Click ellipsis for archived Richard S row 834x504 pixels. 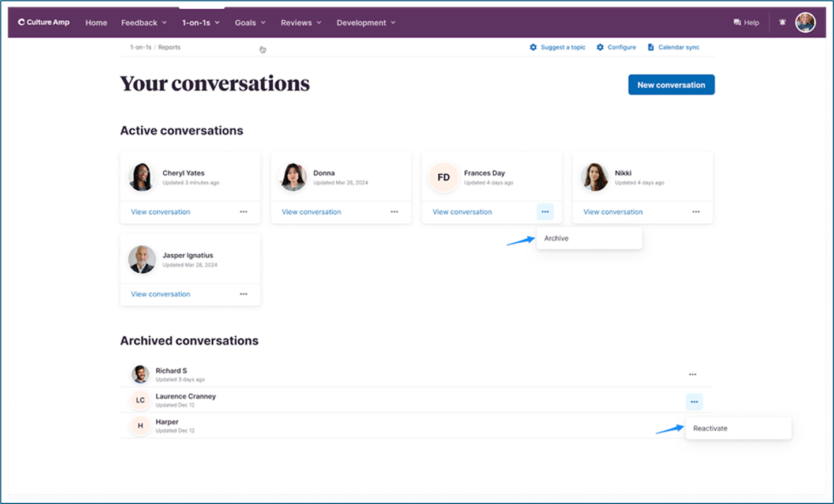click(692, 375)
